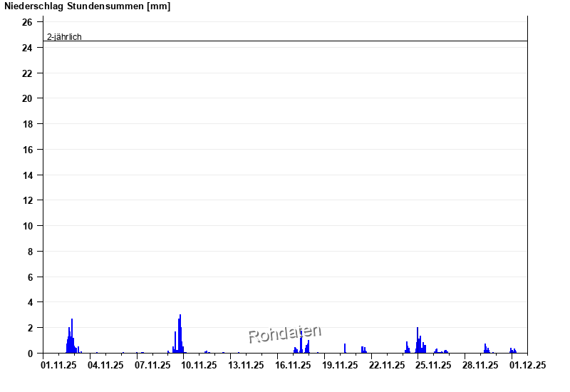The height and width of the screenshot is (392, 570).
Task: Select the 19.11.25 date label
Action: (x=340, y=366)
